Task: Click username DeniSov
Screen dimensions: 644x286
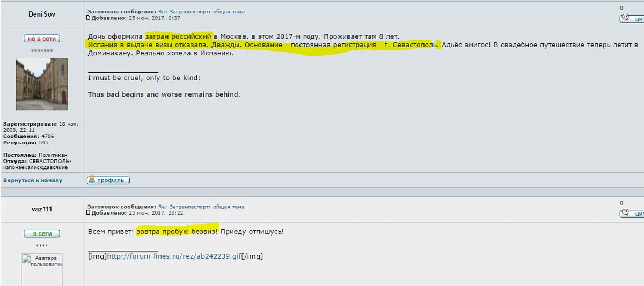Action: coord(42,14)
